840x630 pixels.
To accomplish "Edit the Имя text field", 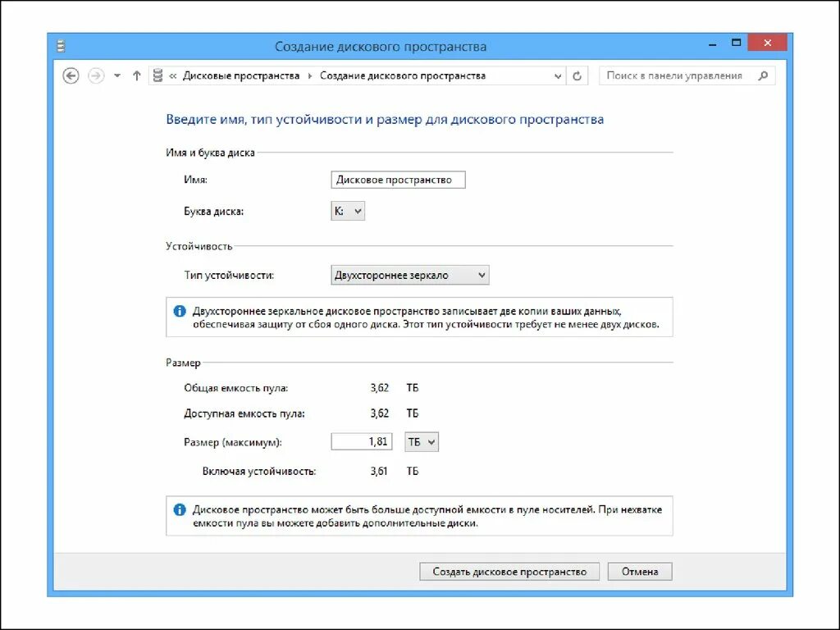I will [398, 180].
